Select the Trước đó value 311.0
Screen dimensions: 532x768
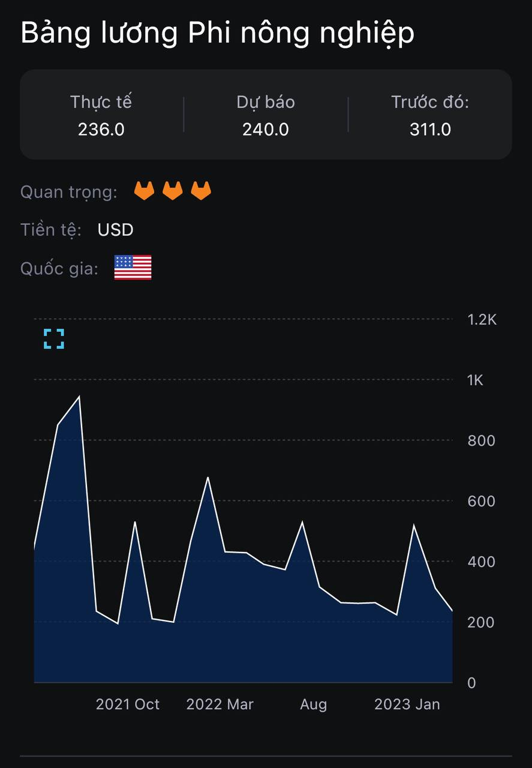(430, 129)
